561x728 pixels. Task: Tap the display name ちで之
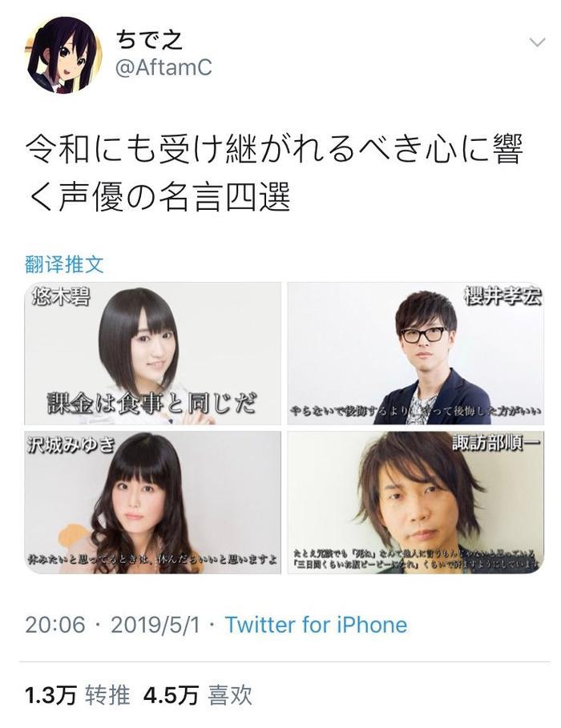click(x=148, y=40)
